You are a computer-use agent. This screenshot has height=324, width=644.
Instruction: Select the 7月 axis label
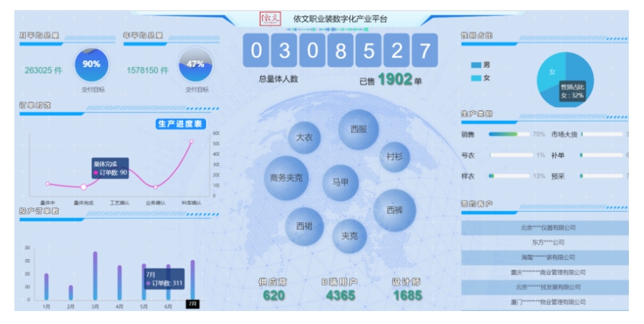(192, 305)
